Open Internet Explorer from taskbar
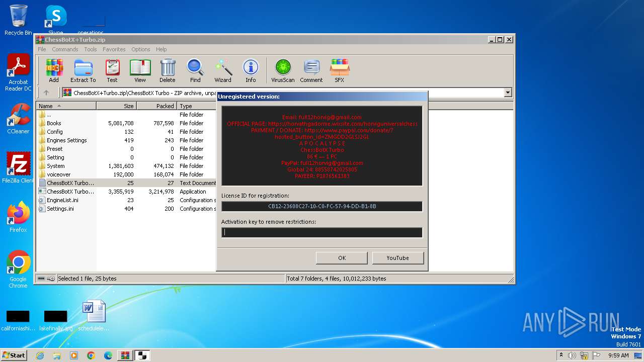 point(40,355)
